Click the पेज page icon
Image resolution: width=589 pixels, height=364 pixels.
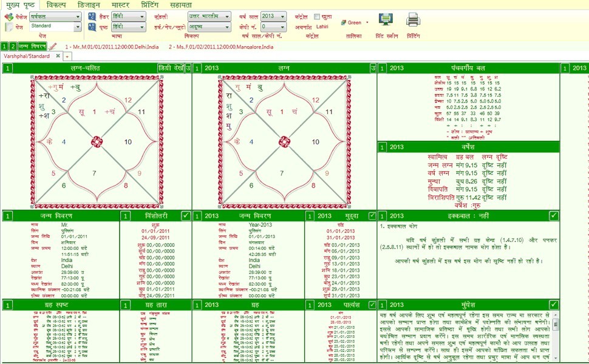pos(9,27)
